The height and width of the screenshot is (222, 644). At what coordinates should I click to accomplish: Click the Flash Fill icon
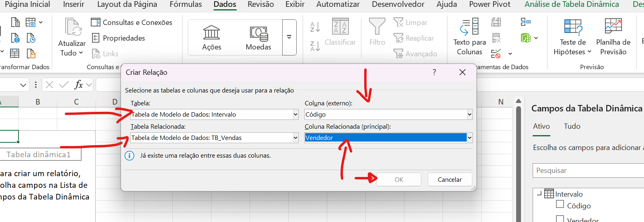(x=496, y=22)
